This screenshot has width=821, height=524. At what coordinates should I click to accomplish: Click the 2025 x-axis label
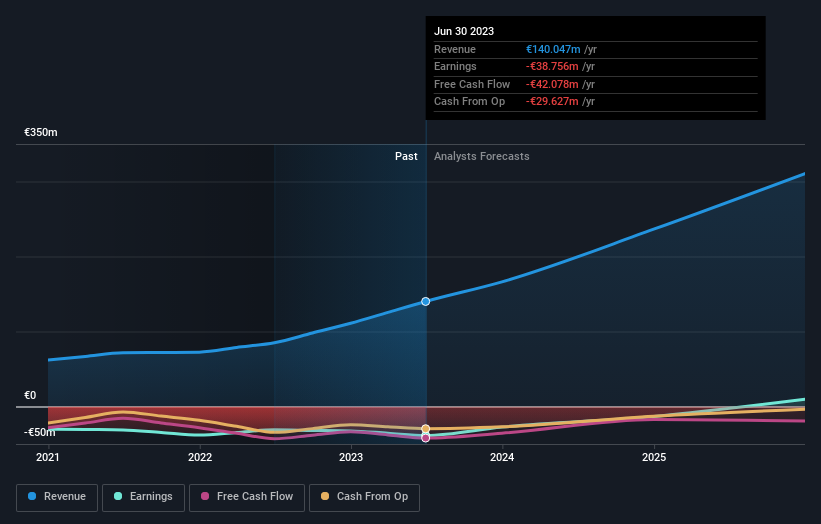click(654, 457)
